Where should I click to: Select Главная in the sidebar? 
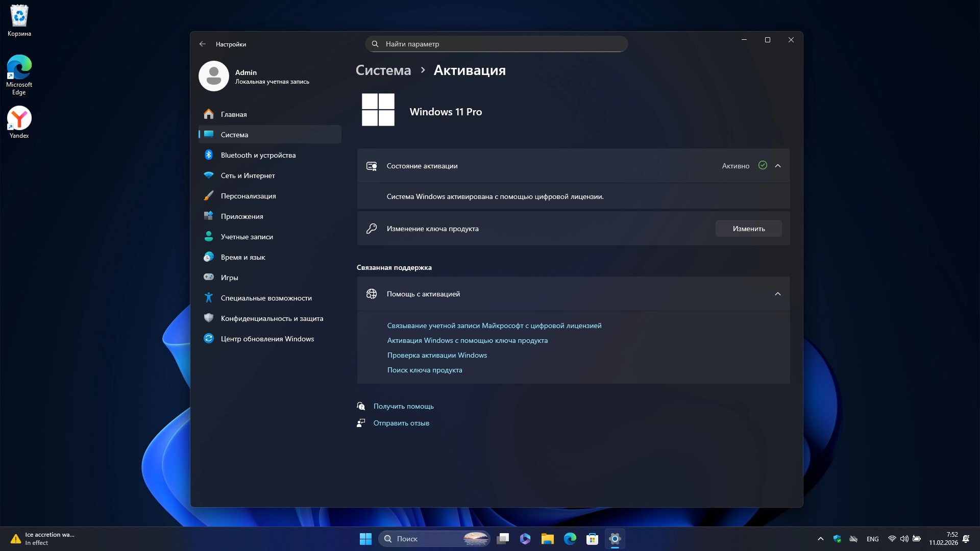234,114
